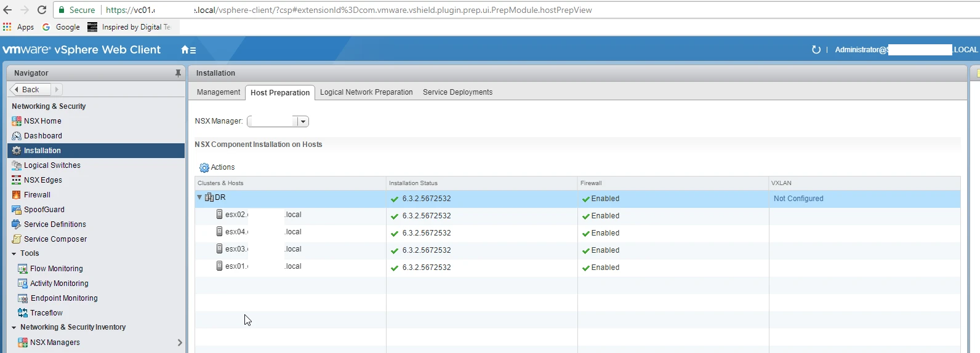Switch to Logical Network Preparation tab
Image resolution: width=980 pixels, height=353 pixels.
366,92
